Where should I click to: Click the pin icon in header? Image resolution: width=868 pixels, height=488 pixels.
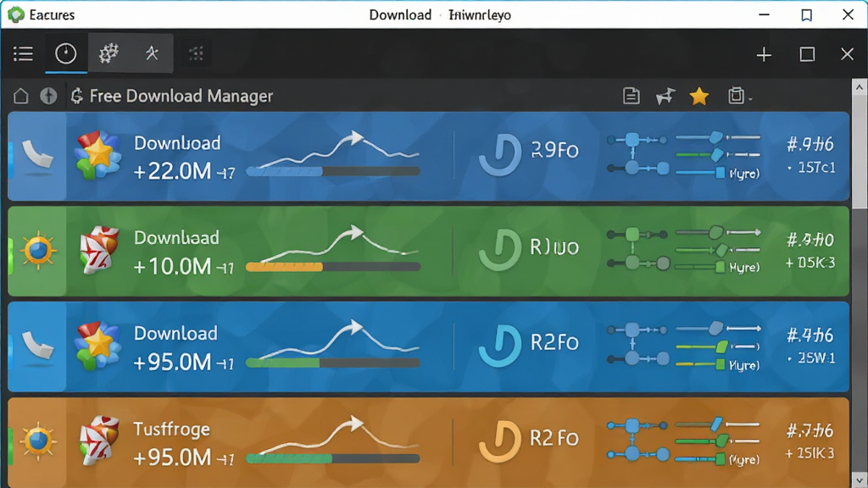pos(665,97)
